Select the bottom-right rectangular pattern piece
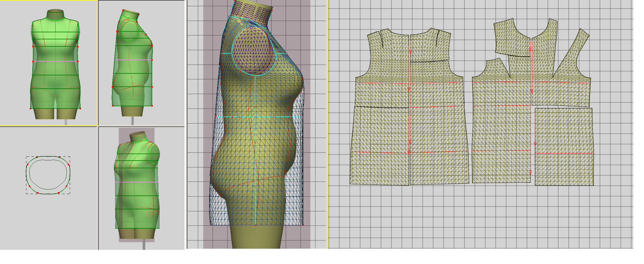The image size is (644, 264). click(564, 146)
